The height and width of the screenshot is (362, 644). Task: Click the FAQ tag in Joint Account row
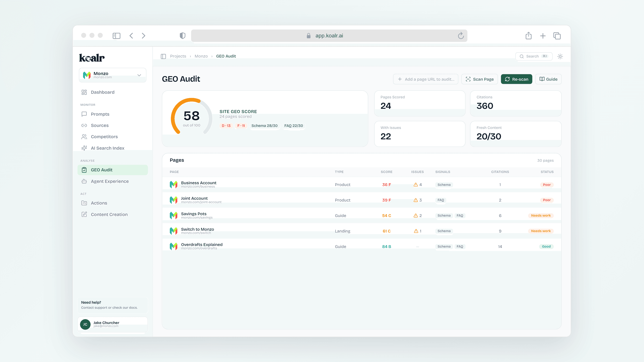pos(441,200)
